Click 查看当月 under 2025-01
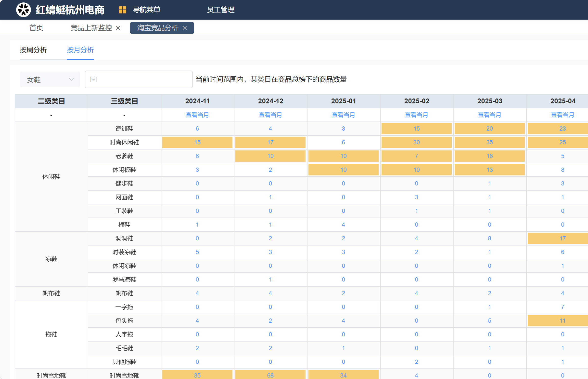The image size is (588, 379). pos(343,115)
